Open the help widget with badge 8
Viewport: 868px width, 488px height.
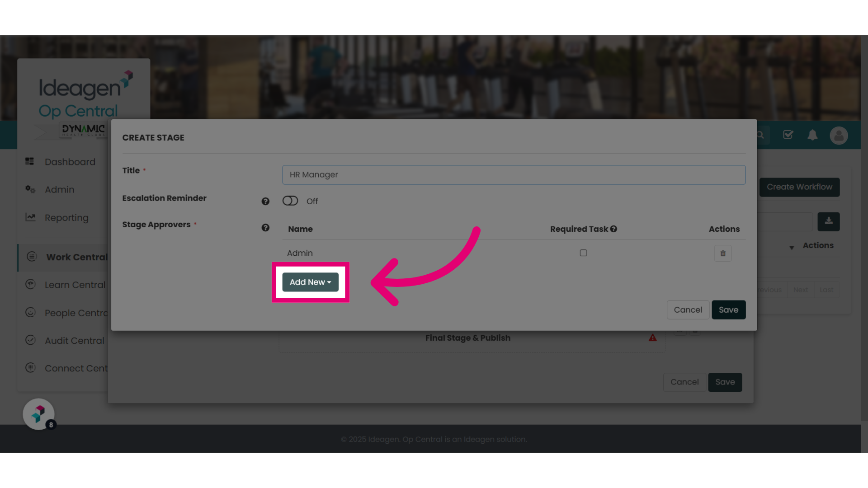tap(39, 414)
